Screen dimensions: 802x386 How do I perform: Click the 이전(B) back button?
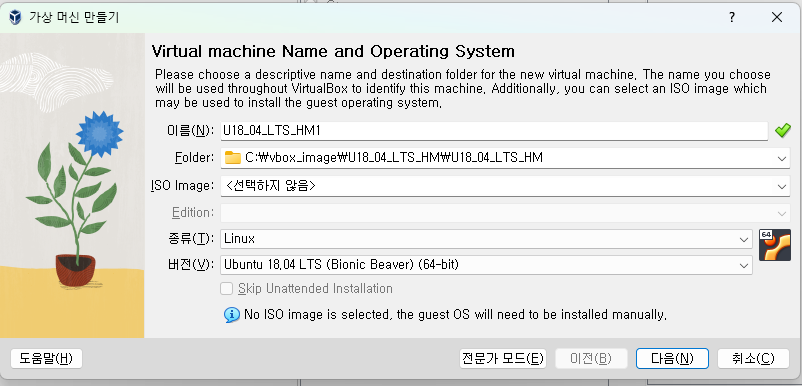[590, 358]
